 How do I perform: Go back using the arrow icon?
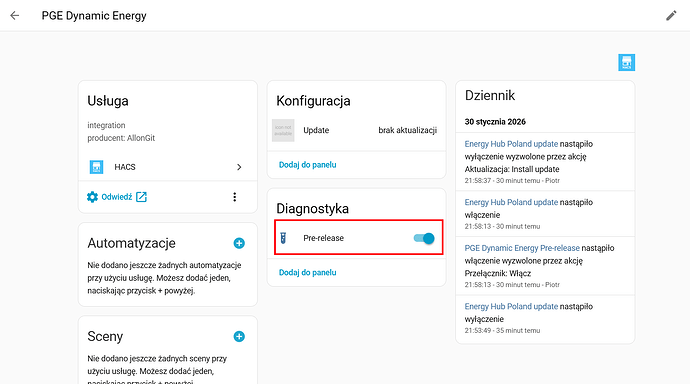pos(15,15)
